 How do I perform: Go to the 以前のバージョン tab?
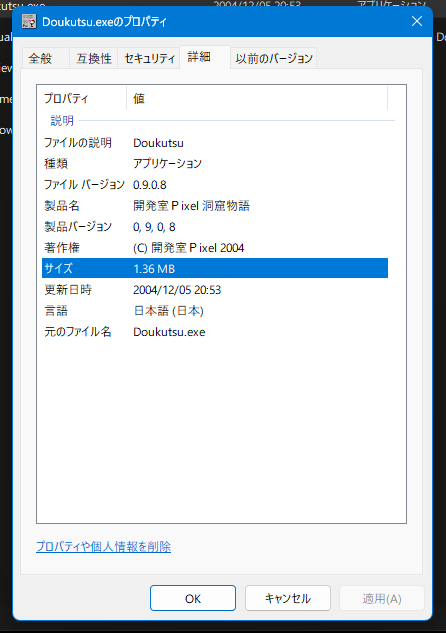pos(274,58)
